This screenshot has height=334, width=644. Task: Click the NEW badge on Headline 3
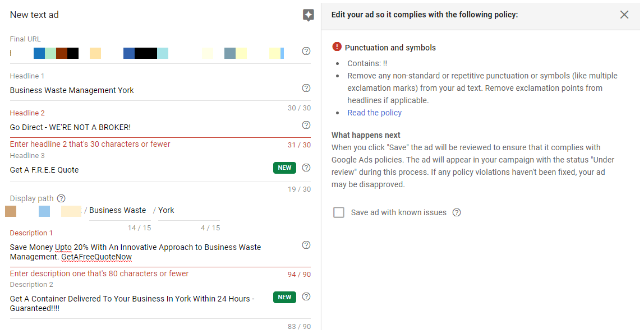[x=284, y=168]
